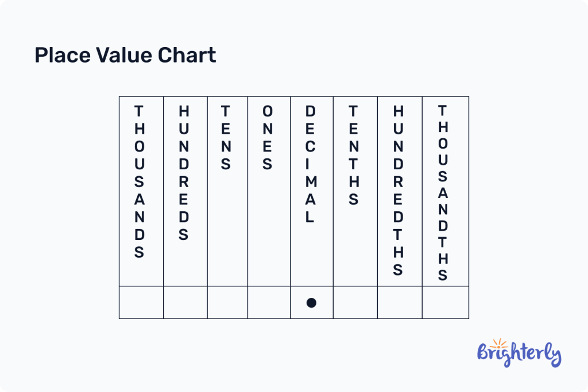
Task: Select the DECIMAL column header
Action: pyautogui.click(x=310, y=164)
